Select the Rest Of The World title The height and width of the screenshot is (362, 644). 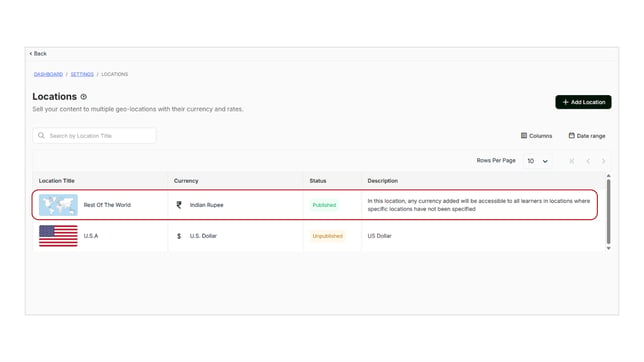click(107, 205)
